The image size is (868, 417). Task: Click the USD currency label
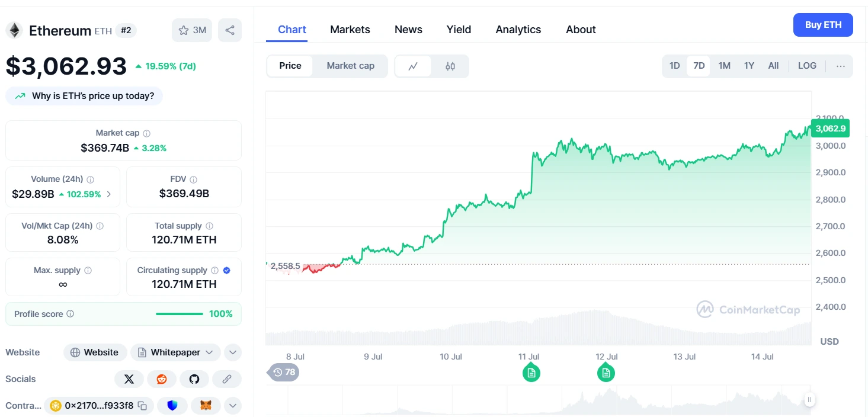tap(829, 342)
